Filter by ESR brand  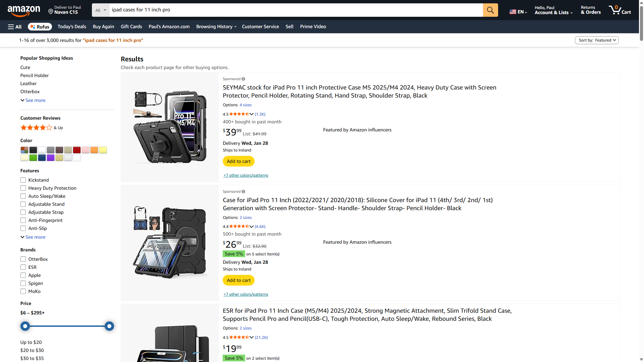click(x=23, y=267)
